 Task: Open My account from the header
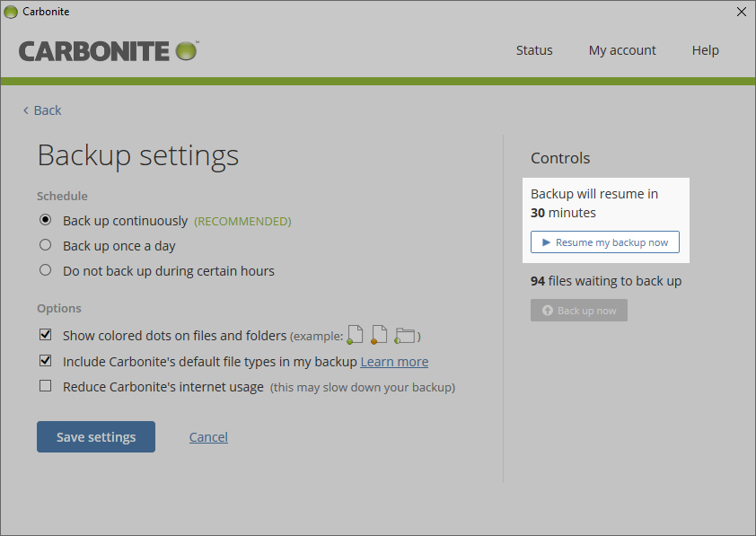tap(622, 50)
